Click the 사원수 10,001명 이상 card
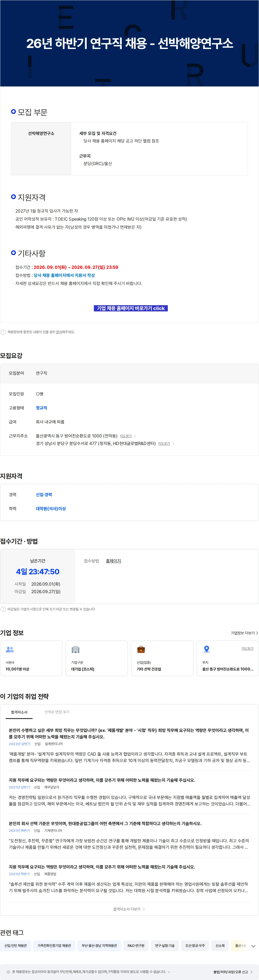Image resolution: width=259 pixels, height=980 pixels. tap(31, 659)
